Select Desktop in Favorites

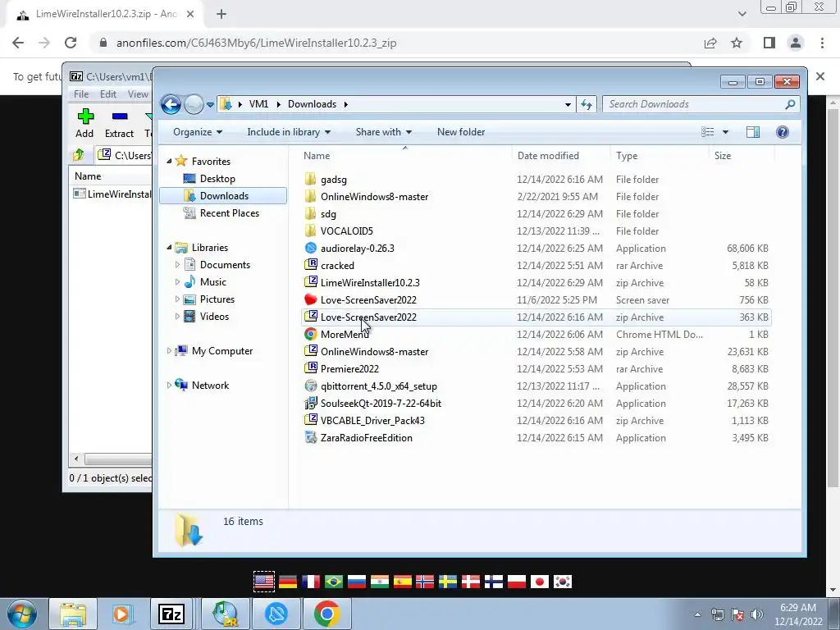click(x=217, y=179)
